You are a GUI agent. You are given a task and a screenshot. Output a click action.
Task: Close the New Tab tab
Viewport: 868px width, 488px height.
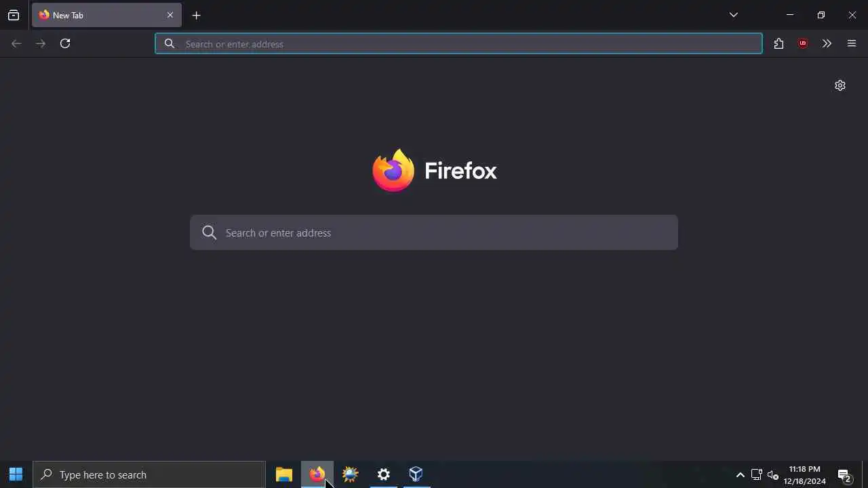click(x=170, y=15)
